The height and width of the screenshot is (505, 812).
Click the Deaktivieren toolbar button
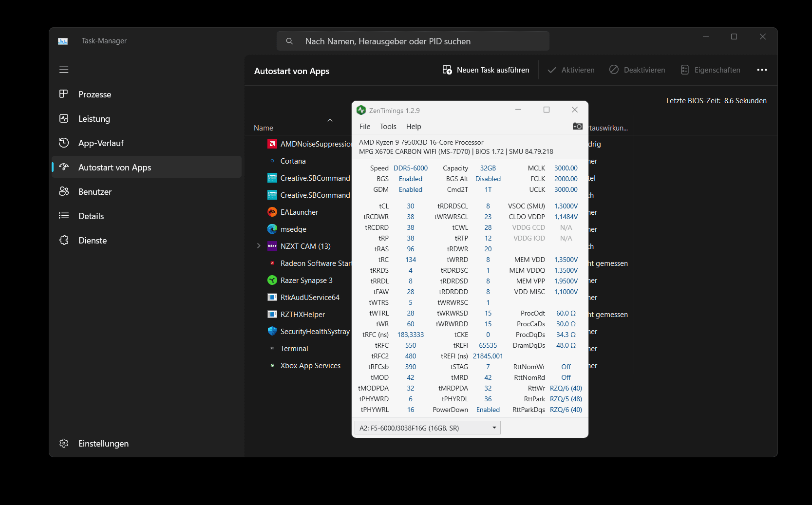637,70
